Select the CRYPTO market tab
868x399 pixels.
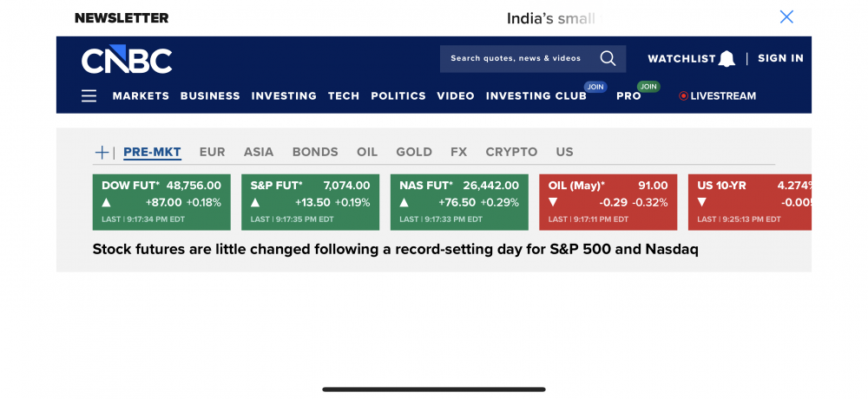coord(511,152)
